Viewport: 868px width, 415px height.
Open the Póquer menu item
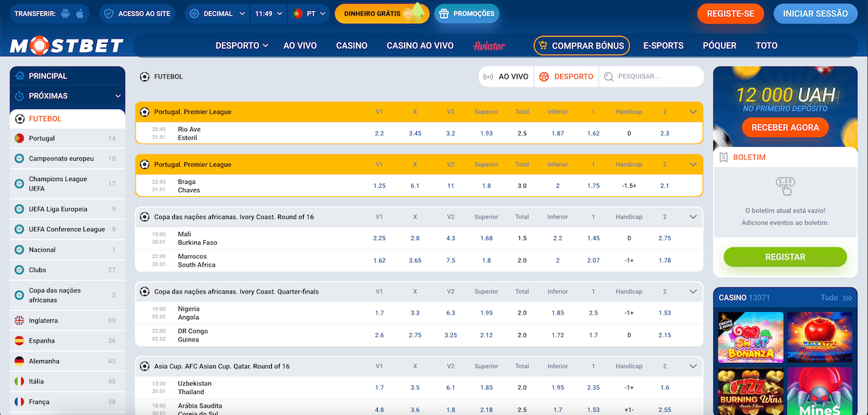point(719,45)
